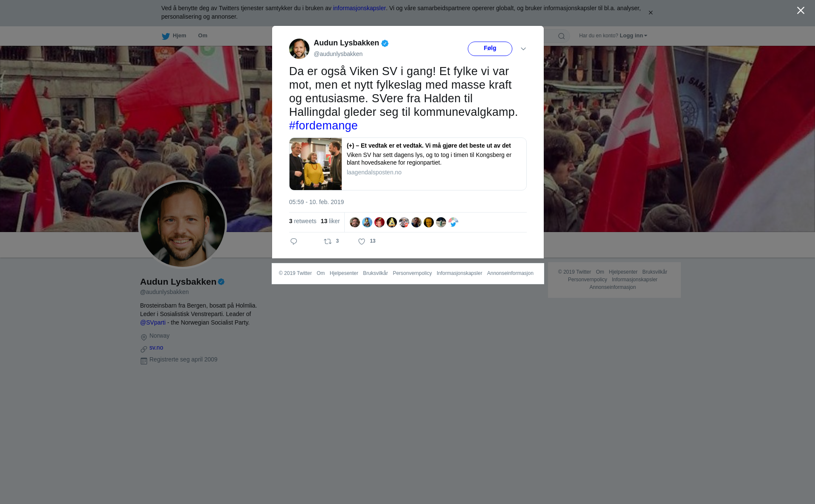Open the Om menu item
The width and height of the screenshot is (815, 504).
(x=202, y=36)
